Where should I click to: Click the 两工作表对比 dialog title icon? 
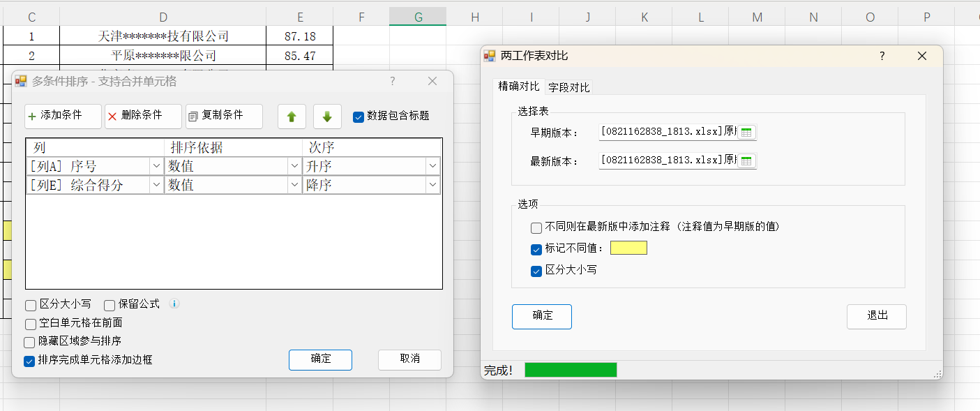[490, 57]
